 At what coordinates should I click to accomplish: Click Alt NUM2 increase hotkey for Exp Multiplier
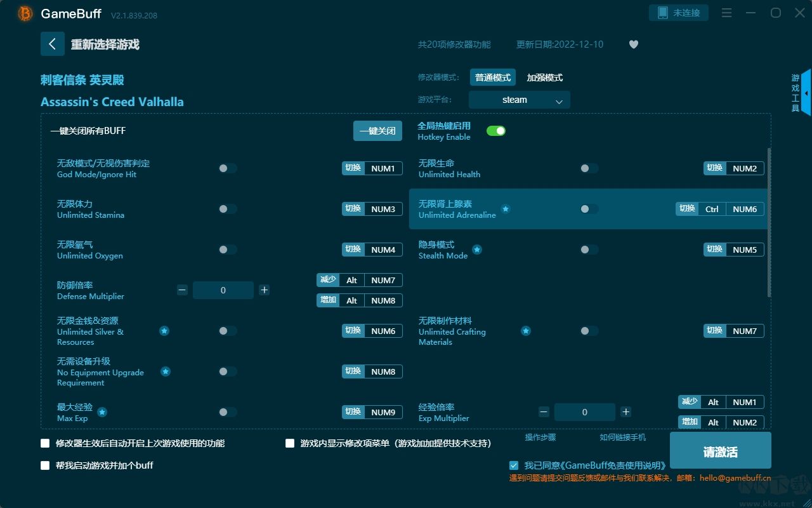[721, 422]
